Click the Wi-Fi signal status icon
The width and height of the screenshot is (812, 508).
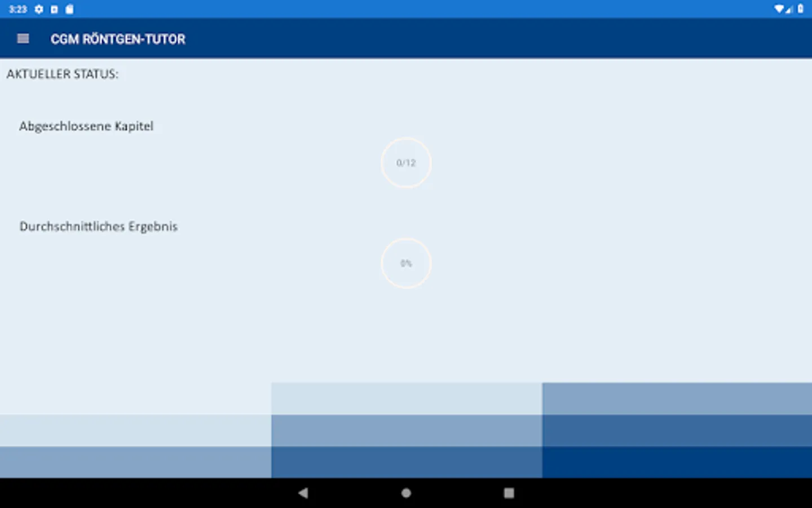pyautogui.click(x=779, y=9)
